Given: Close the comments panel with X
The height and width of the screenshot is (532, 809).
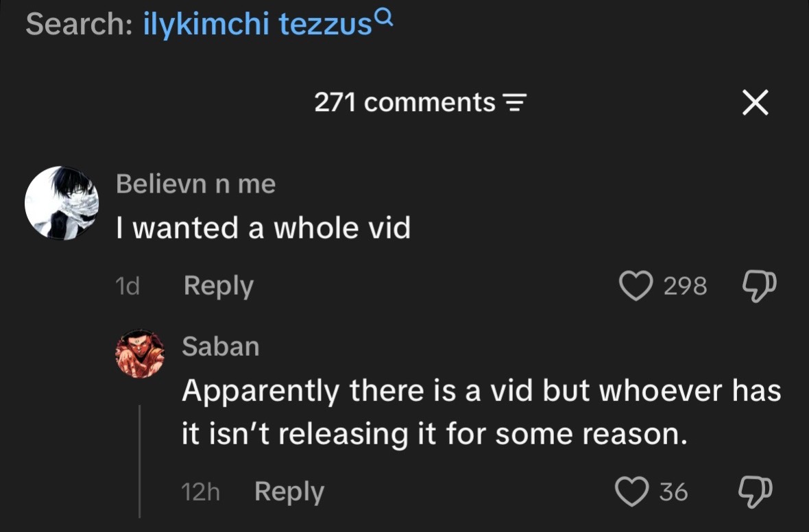Looking at the screenshot, I should (756, 102).
